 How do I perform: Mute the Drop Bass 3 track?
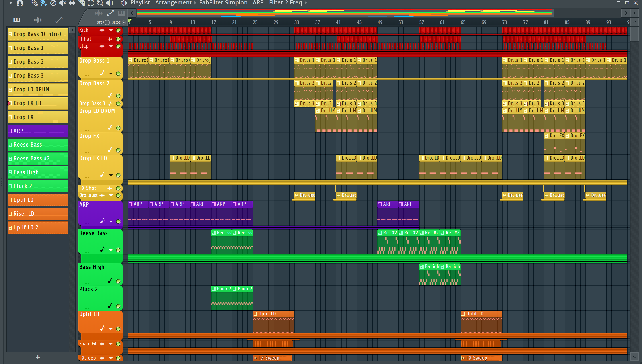tap(118, 104)
